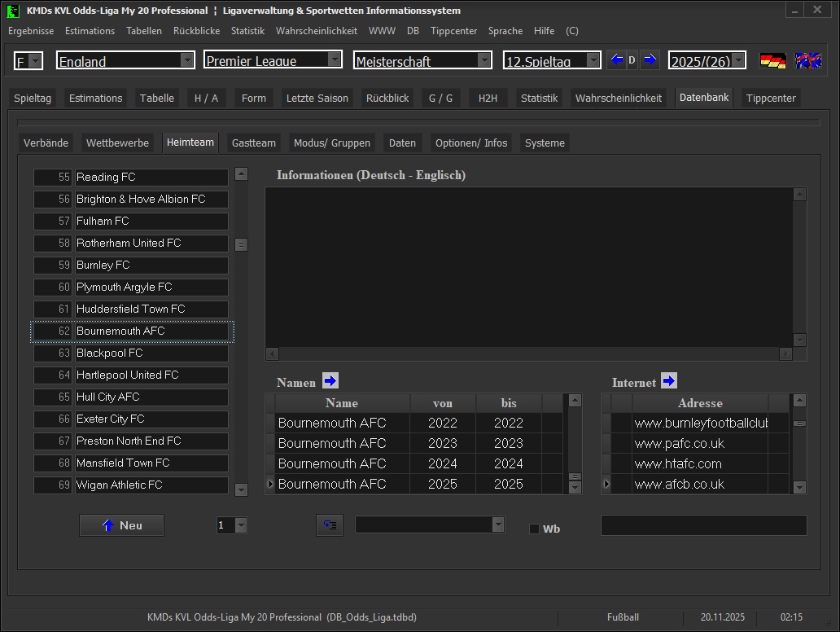Open the Statistik menu
This screenshot has width=840, height=632.
tap(247, 31)
